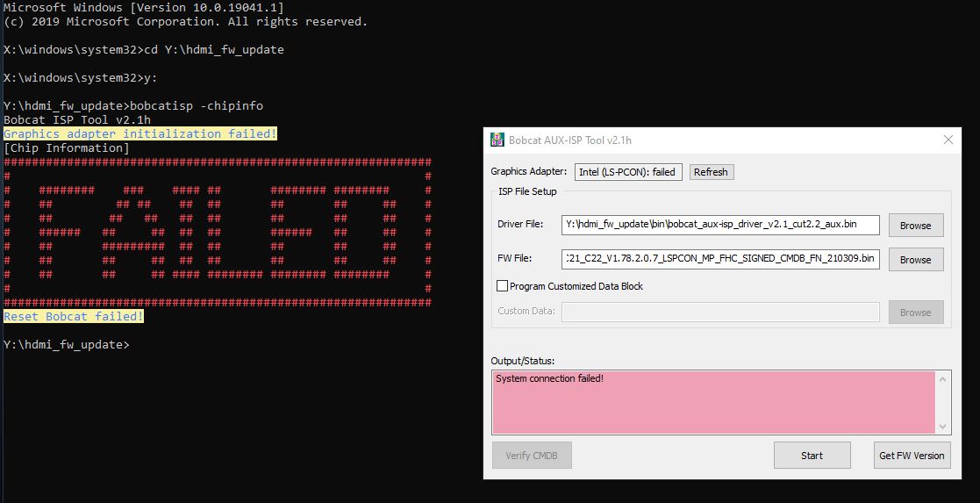Click the 'X:\windows\system32>y:' command line
This screenshot has width=980, height=503.
point(81,77)
